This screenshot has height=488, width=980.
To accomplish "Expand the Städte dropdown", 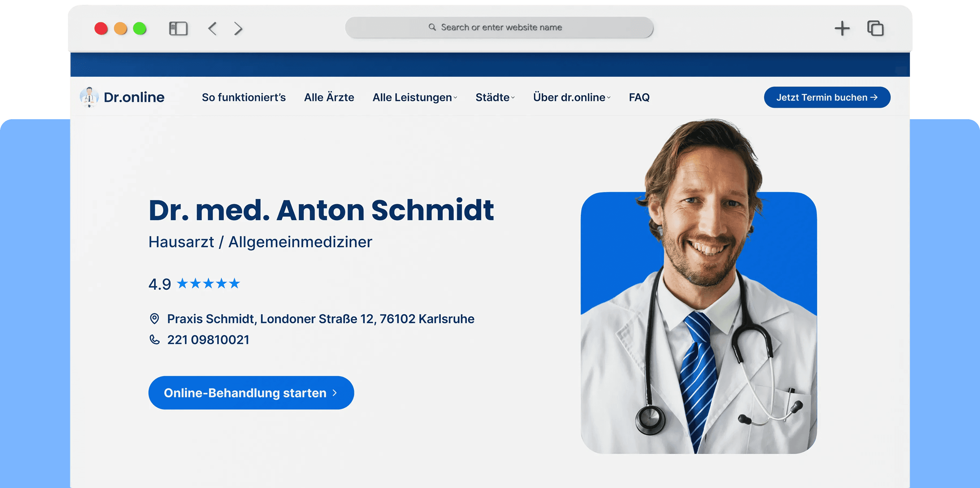I will pyautogui.click(x=495, y=97).
